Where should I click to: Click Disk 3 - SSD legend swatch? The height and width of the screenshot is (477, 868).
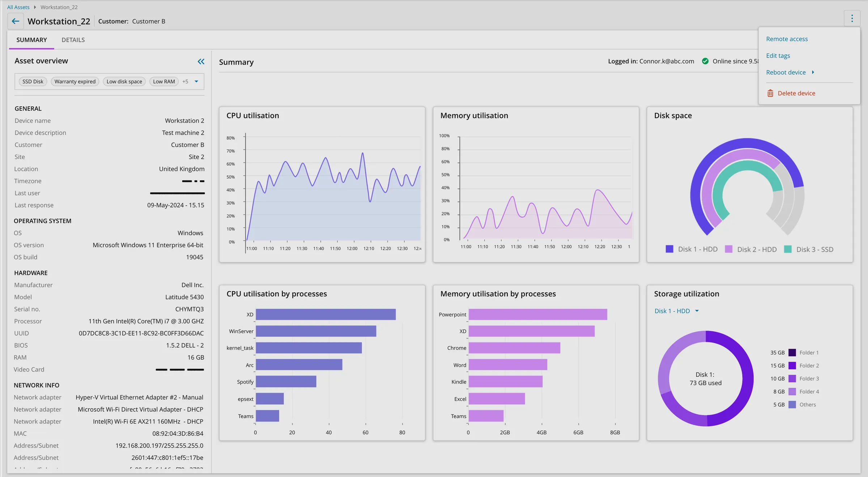788,249
